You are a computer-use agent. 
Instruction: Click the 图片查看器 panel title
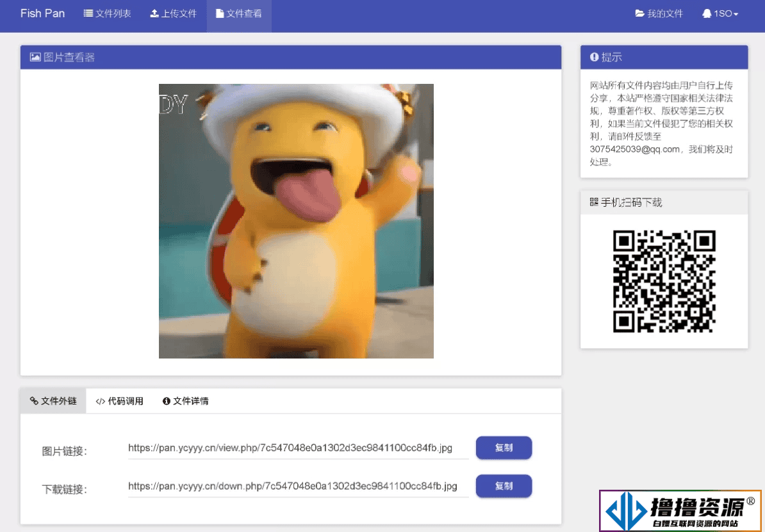[x=69, y=57]
